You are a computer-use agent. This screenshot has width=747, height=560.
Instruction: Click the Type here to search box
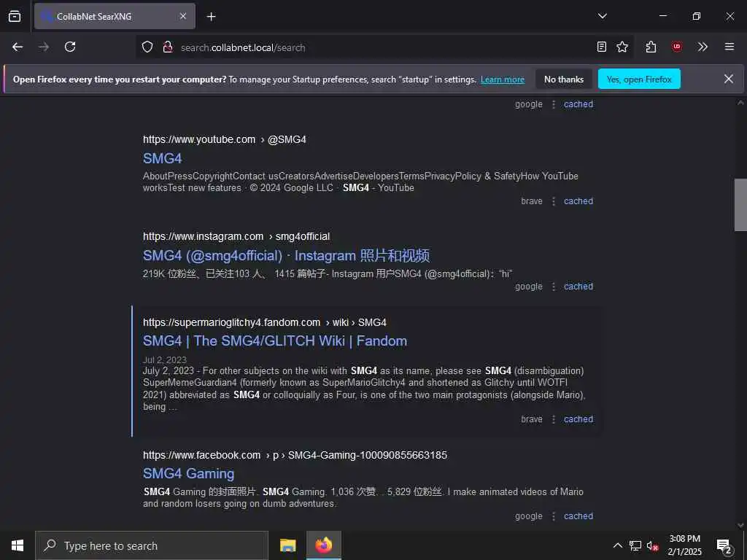(152, 545)
